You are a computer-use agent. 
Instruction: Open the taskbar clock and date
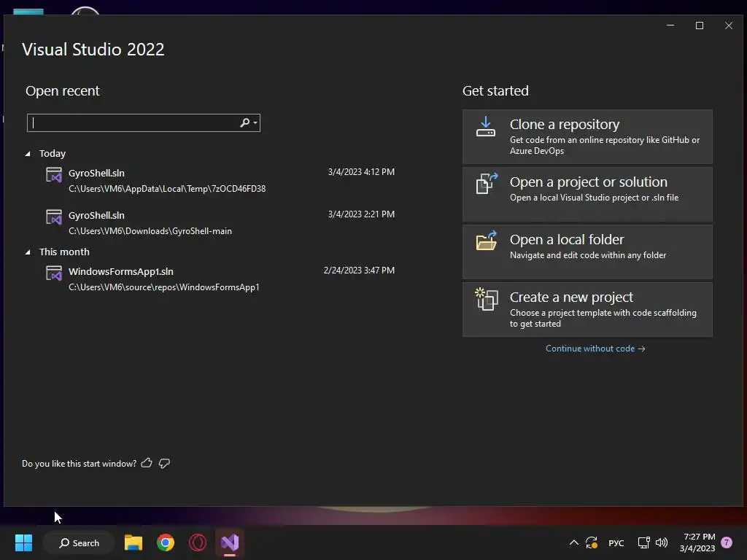tap(697, 542)
